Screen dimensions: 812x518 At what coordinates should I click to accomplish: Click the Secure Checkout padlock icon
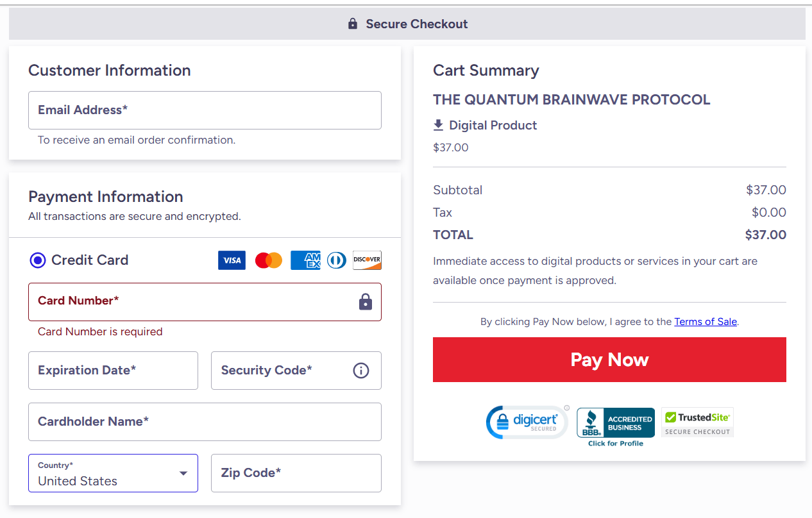pyautogui.click(x=352, y=23)
